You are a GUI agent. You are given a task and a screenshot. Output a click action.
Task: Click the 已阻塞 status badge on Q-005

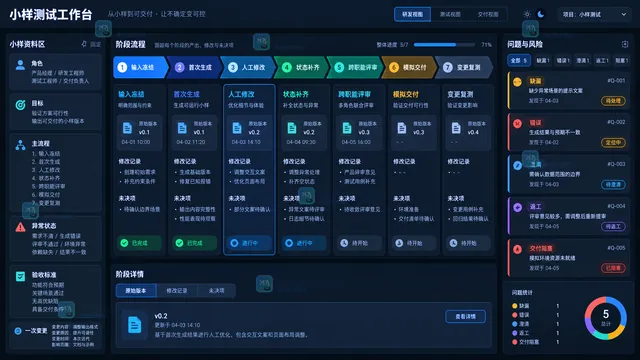[613, 268]
